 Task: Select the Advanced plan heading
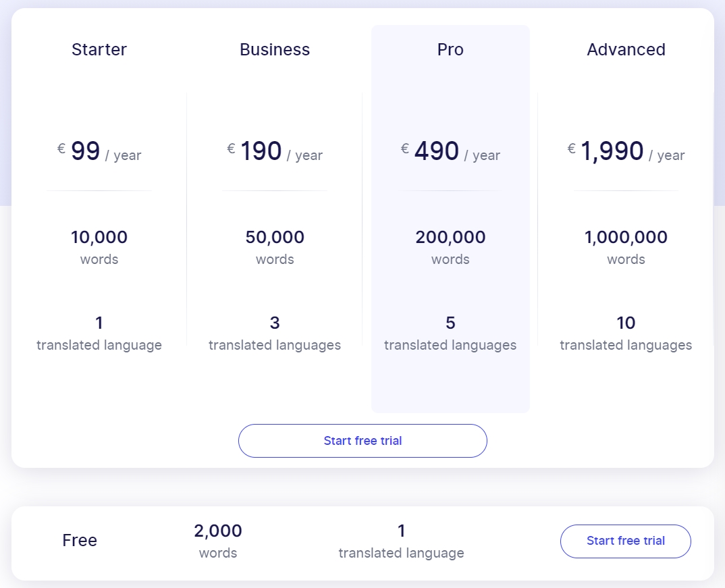pos(626,49)
